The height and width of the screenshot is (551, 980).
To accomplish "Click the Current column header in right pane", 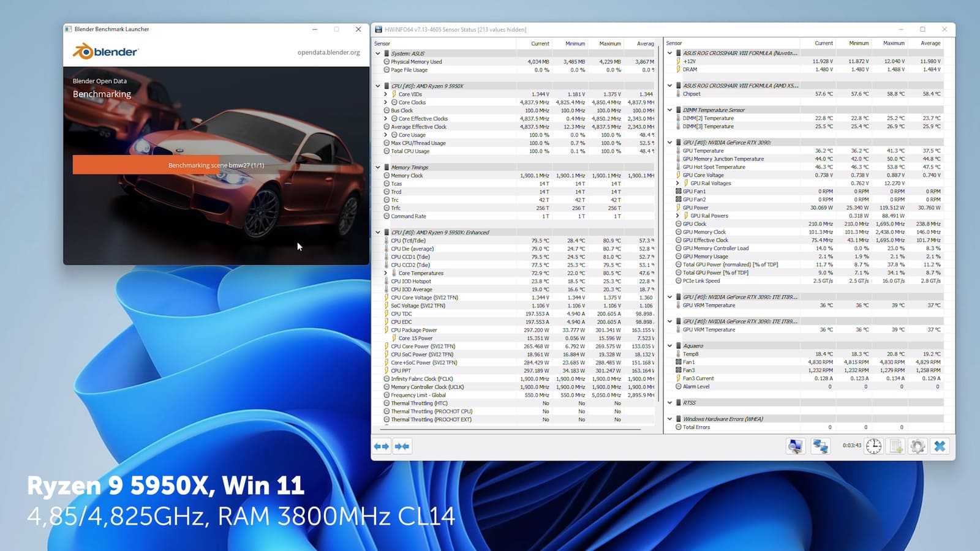I will tap(823, 43).
